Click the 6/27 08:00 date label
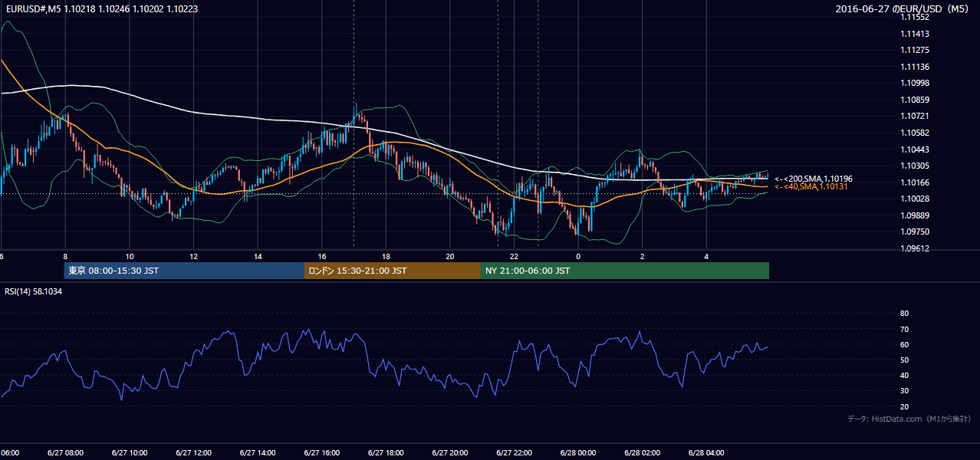980x460 pixels. (65, 452)
